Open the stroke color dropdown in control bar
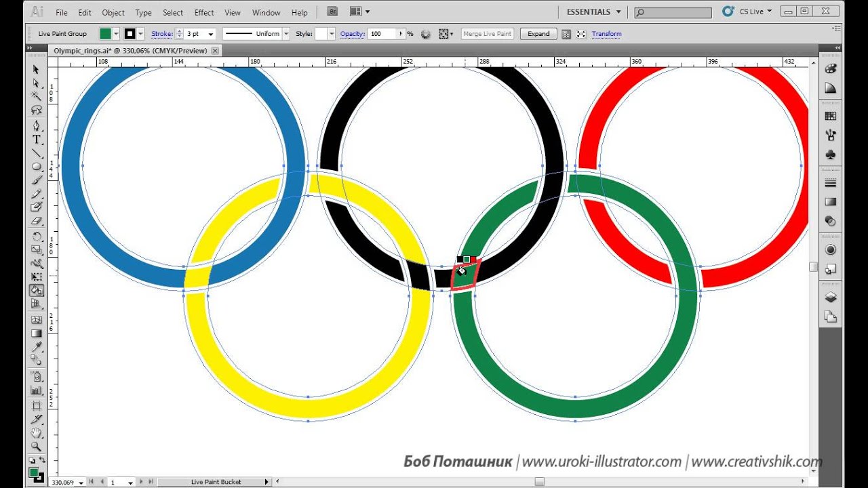The width and height of the screenshot is (868, 488). pos(140,34)
